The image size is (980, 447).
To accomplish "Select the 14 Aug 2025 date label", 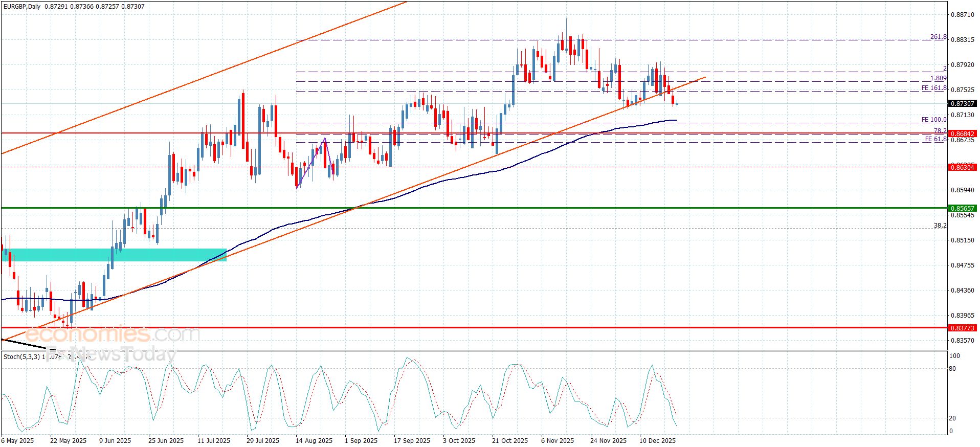I will click(x=314, y=440).
